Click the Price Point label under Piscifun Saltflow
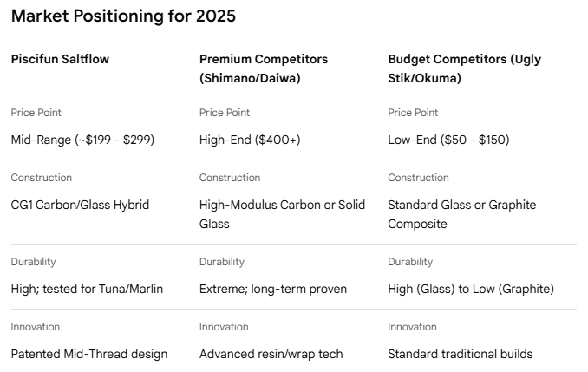Viewport: 588px width, 372px height. [x=36, y=113]
